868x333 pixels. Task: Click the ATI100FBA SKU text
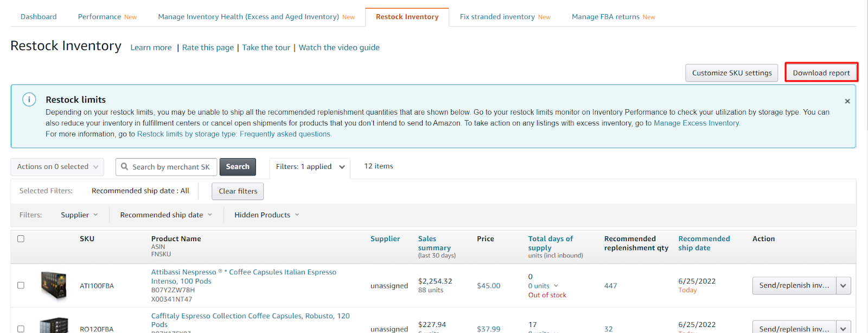coord(97,286)
